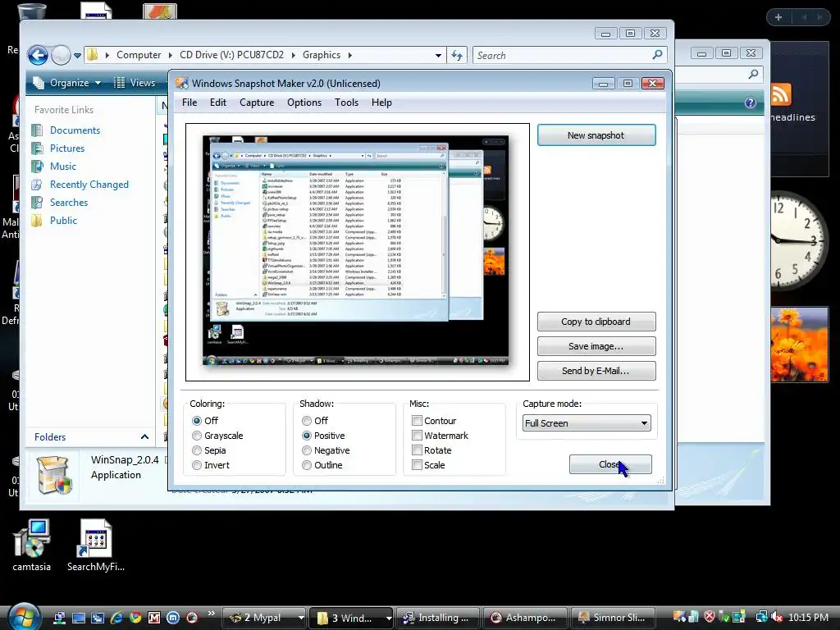Click the Windows Start orb
Image resolution: width=840 pixels, height=630 pixels.
click(x=24, y=617)
